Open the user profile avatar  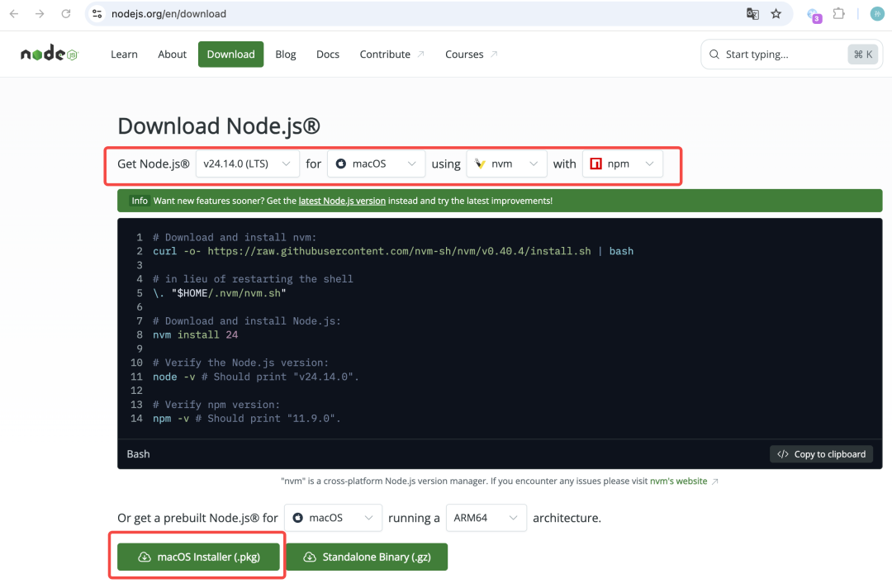pos(876,14)
